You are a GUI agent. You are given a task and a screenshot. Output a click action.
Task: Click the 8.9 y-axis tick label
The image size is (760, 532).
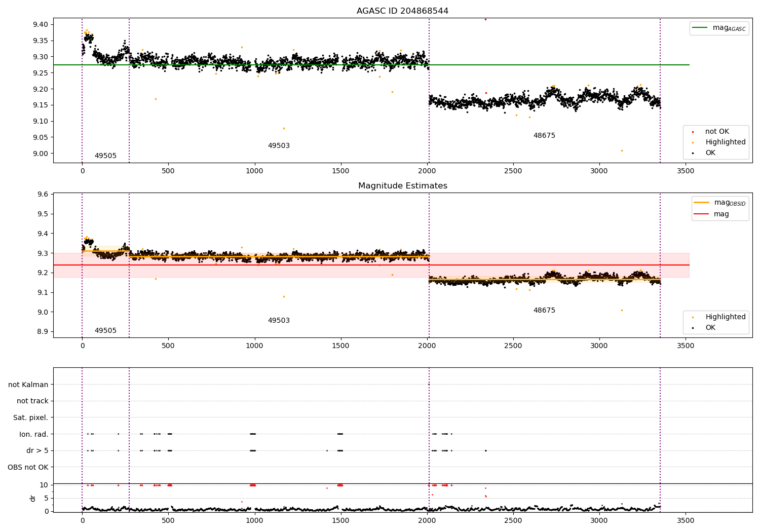[x=43, y=331]
